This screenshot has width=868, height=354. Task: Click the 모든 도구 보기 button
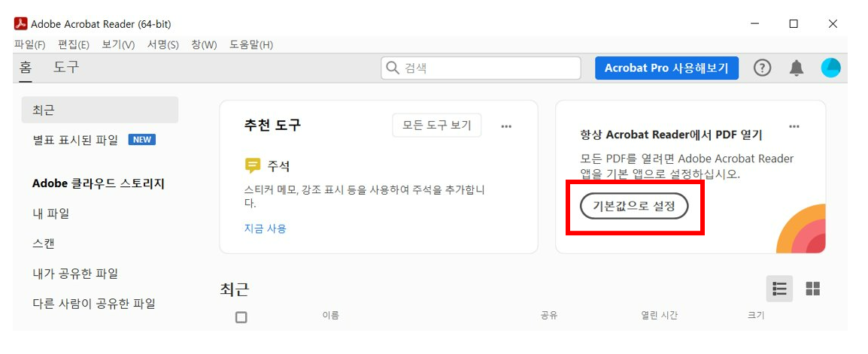pyautogui.click(x=437, y=126)
